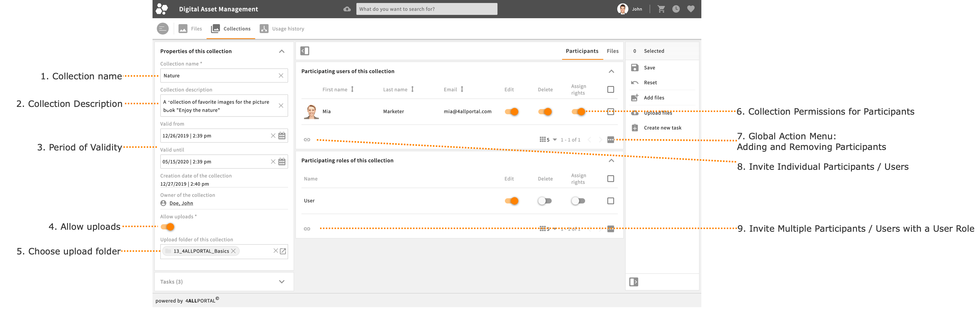
Task: Expand the Tasks (3) section
Action: point(282,282)
